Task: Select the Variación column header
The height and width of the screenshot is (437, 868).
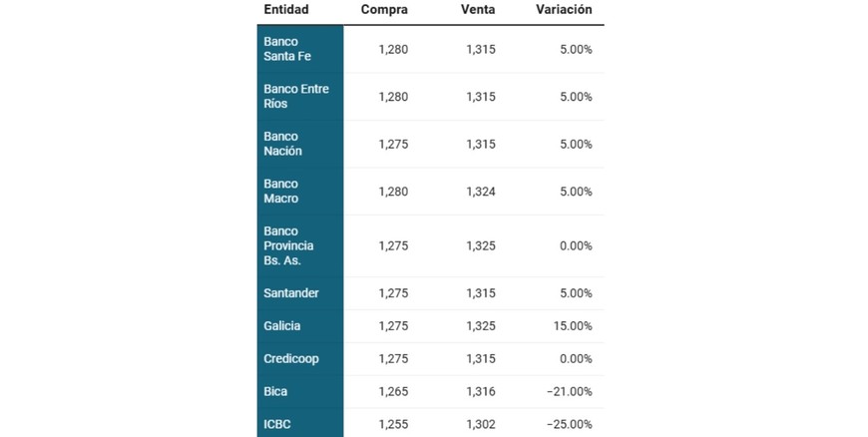Action: coord(563,10)
